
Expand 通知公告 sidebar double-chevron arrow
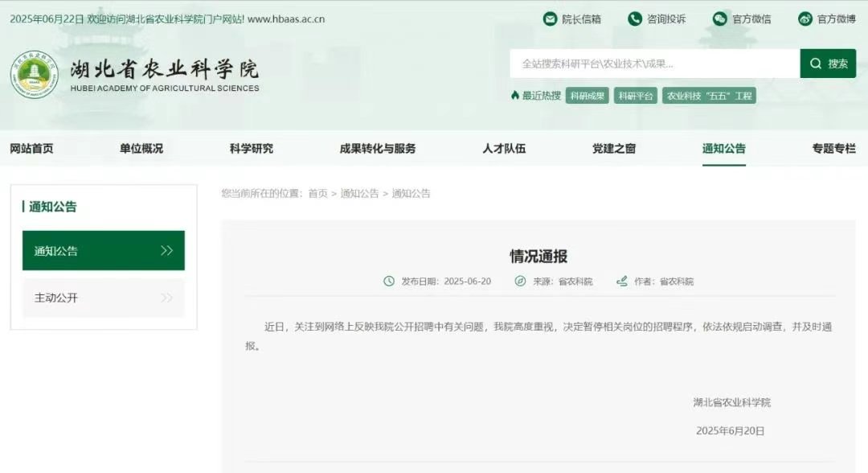166,250
